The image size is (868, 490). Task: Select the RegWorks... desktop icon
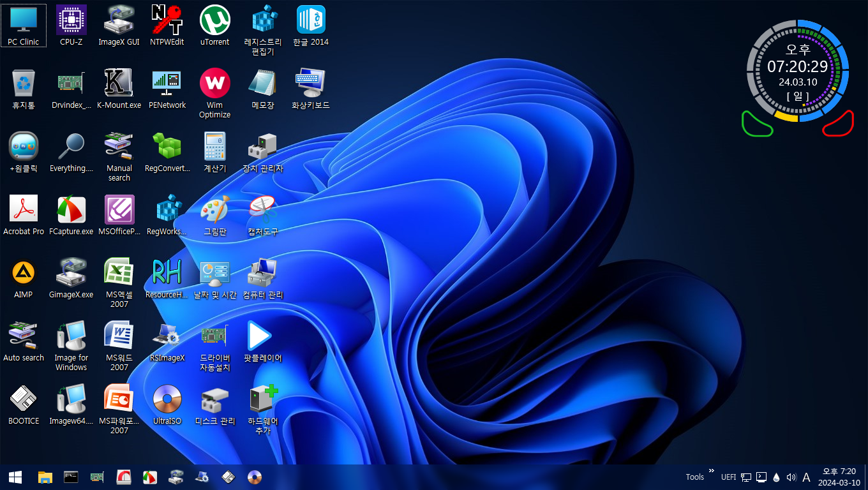coord(167,216)
